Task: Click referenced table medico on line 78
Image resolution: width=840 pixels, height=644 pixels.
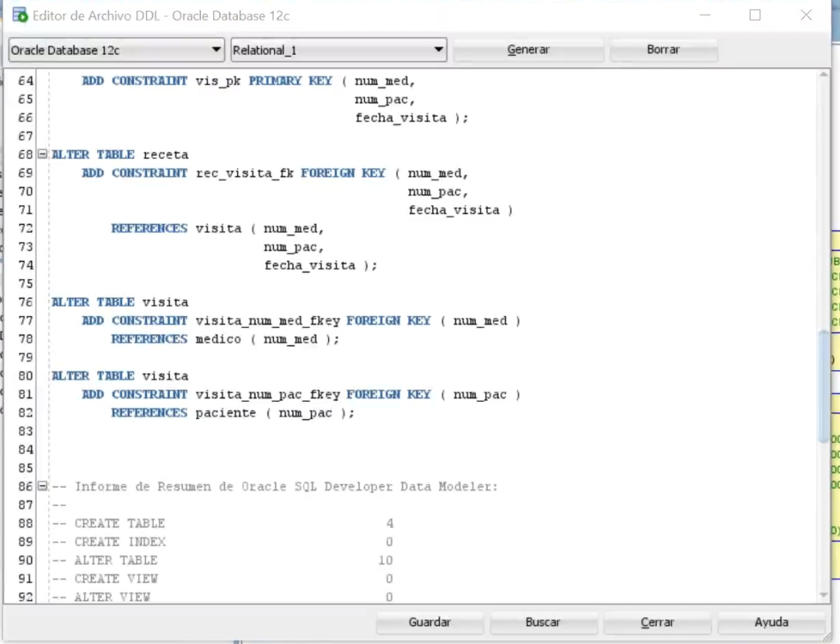Action: (218, 339)
